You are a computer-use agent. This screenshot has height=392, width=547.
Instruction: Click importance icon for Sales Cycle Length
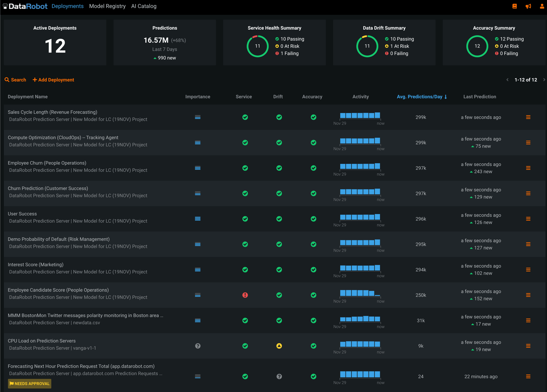coord(198,117)
